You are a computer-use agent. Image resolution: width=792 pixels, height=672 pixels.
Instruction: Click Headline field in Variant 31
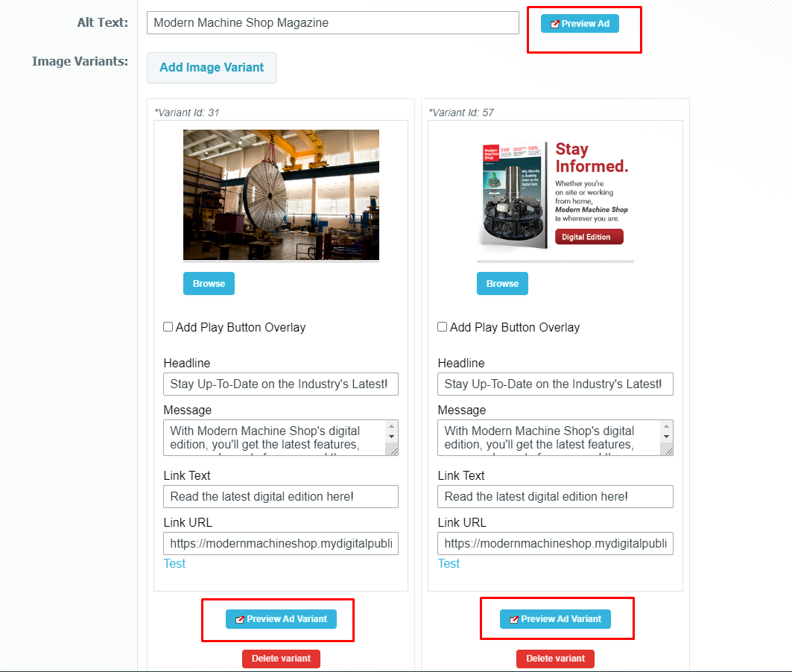tap(281, 384)
